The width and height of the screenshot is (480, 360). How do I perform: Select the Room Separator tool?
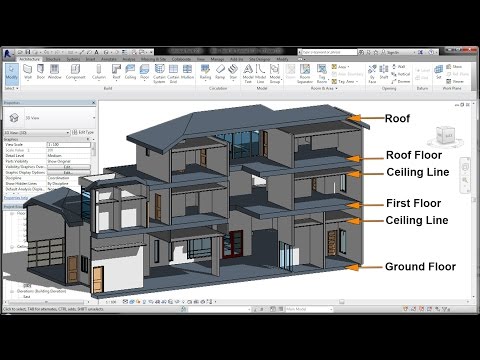coord(305,74)
